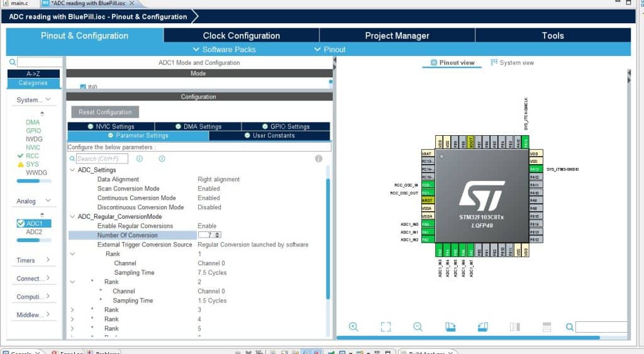Switch to Project Manager tab
The width and height of the screenshot is (644, 354).
[397, 35]
